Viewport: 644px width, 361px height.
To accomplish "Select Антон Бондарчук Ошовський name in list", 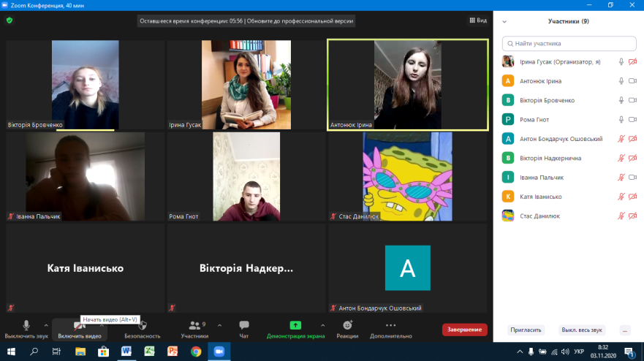I will click(x=561, y=139).
